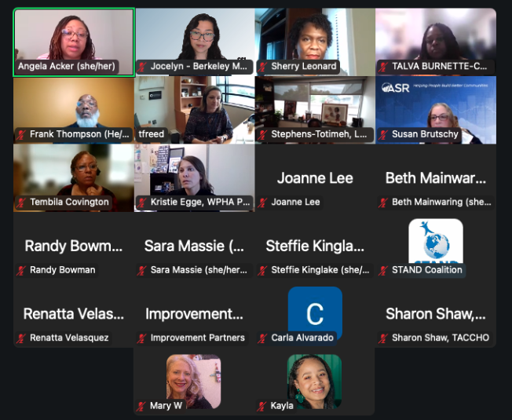The height and width of the screenshot is (420, 512).
Task: Select Kayla's profile picture
Action: point(314,382)
